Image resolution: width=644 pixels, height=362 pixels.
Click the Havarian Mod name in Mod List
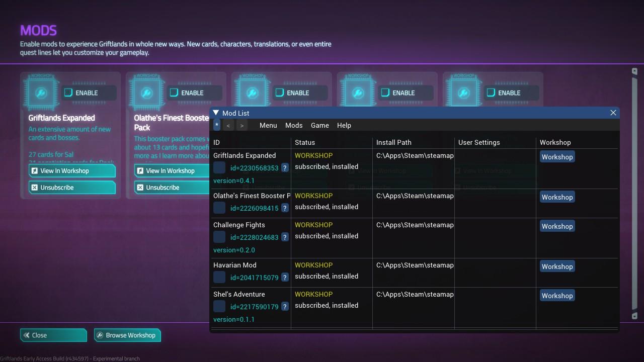pyautogui.click(x=235, y=265)
